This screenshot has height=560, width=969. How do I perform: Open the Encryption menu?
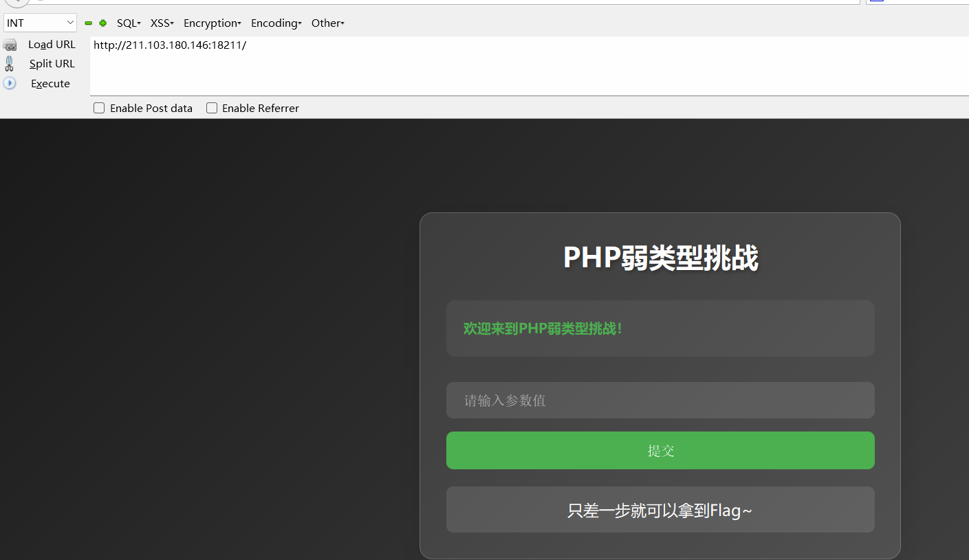coord(213,23)
